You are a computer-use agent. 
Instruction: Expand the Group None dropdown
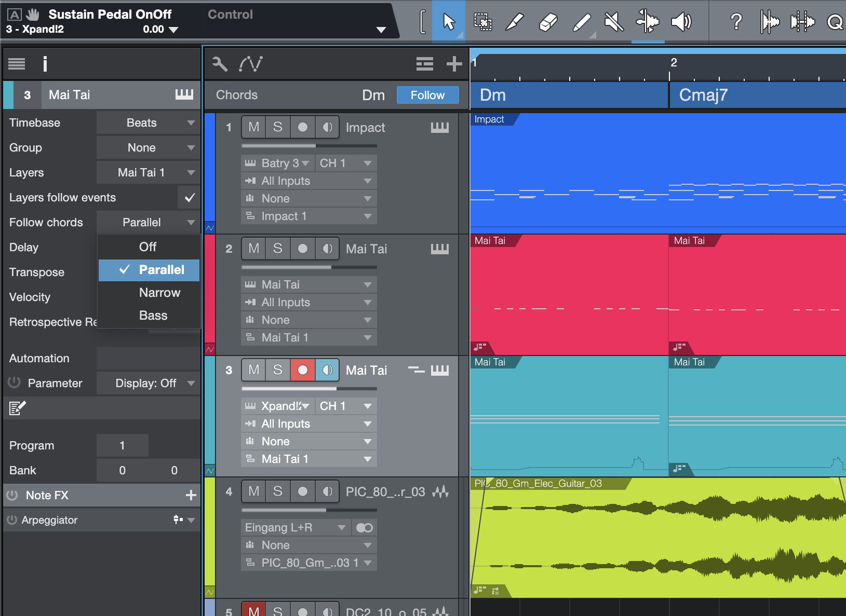click(148, 148)
